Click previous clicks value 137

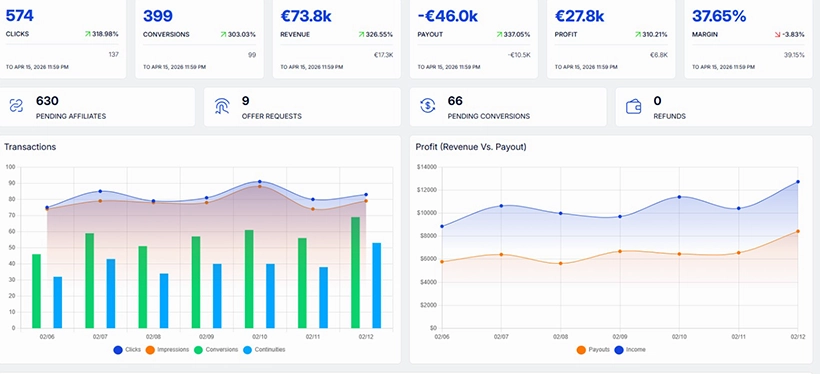coord(113,54)
